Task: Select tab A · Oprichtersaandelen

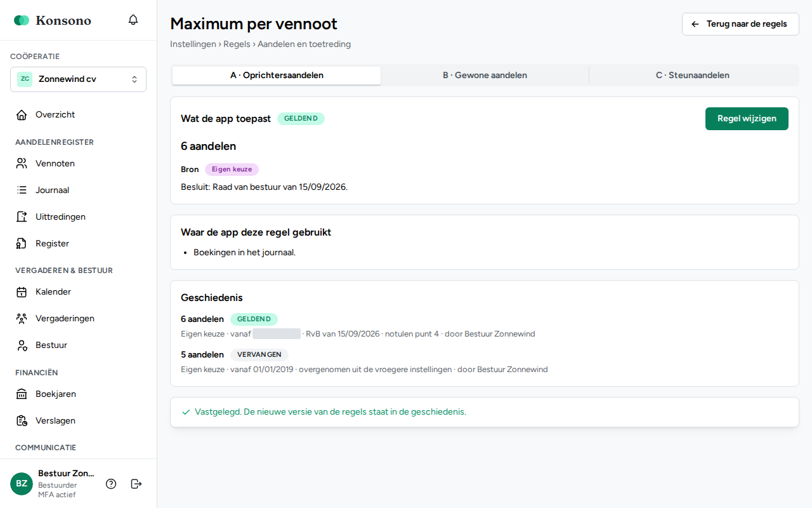Action: [277, 76]
